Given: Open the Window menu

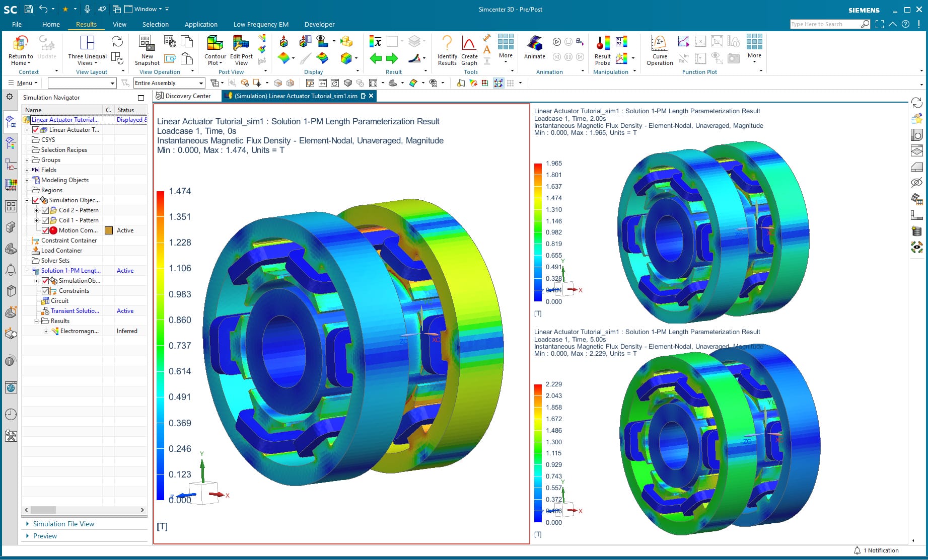Looking at the screenshot, I should [147, 9].
